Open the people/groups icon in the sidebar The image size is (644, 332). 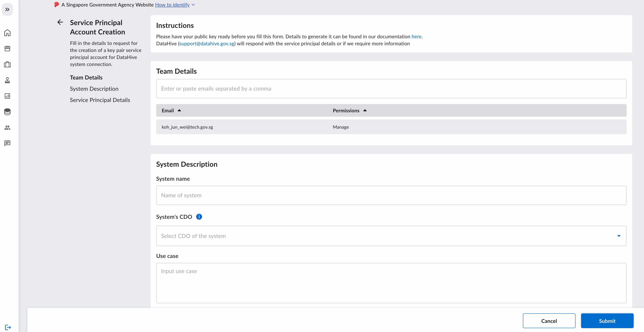click(x=7, y=128)
